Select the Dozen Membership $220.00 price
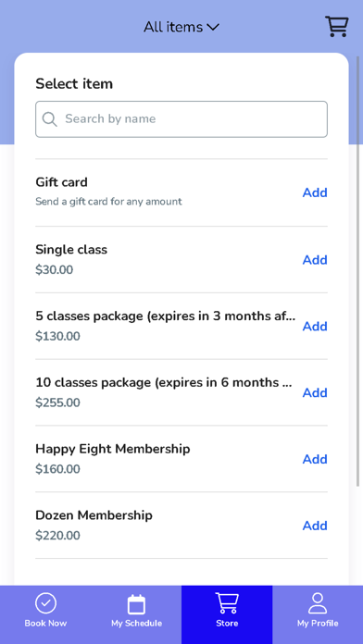The width and height of the screenshot is (363, 644). 57,535
